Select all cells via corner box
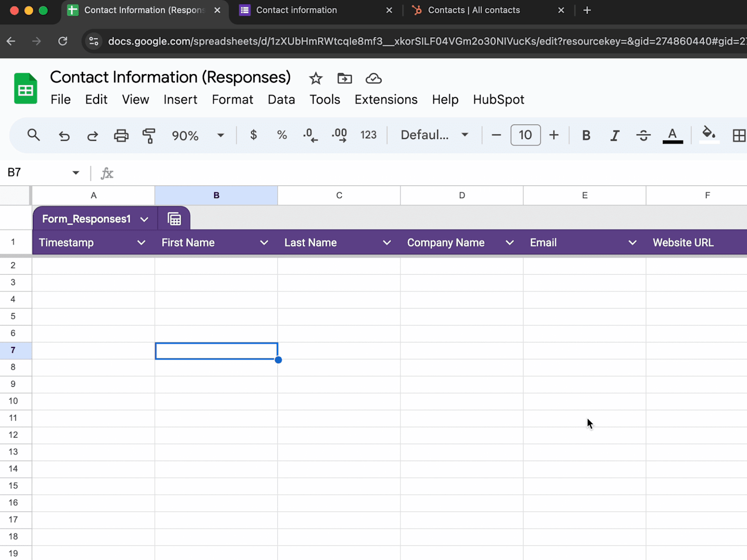The height and width of the screenshot is (560, 747). pos(15,196)
